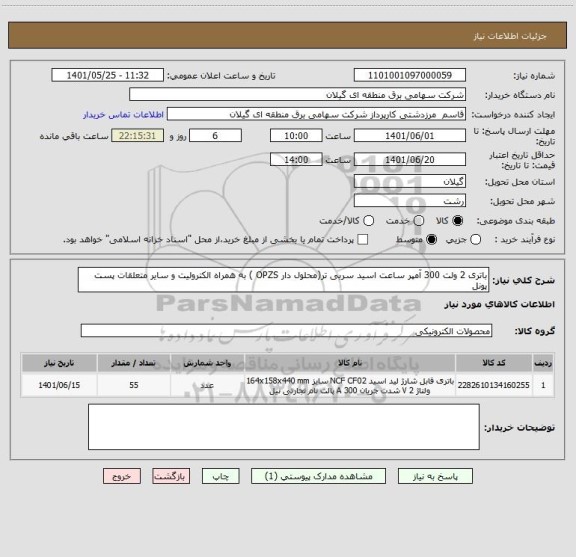Click the countdown timer 22:15:31
Viewport: 576px width, 557px height.
point(137,136)
